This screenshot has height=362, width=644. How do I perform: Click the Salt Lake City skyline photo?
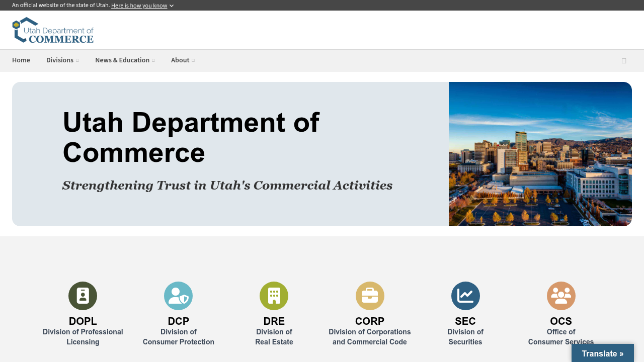[540, 154]
